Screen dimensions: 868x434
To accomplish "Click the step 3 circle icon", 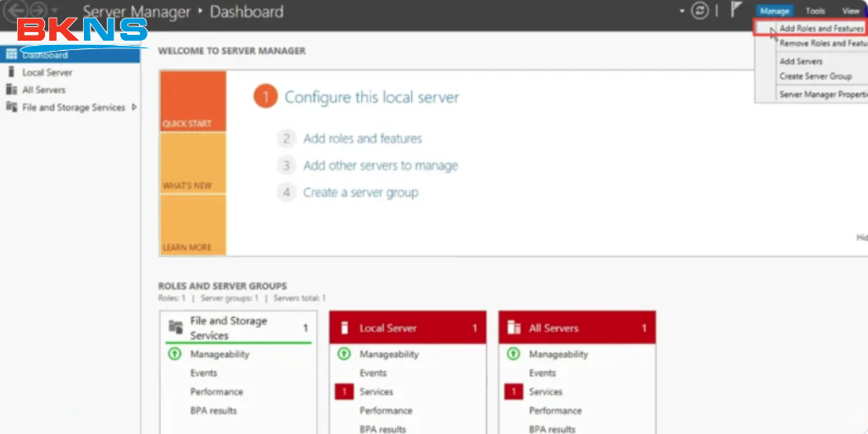I will (287, 165).
